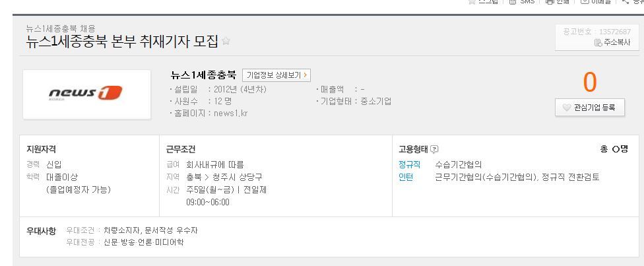Image resolution: width=644 pixels, height=266 pixels.
Task: Click the 이메일 email icon at top
Action: 585,2
